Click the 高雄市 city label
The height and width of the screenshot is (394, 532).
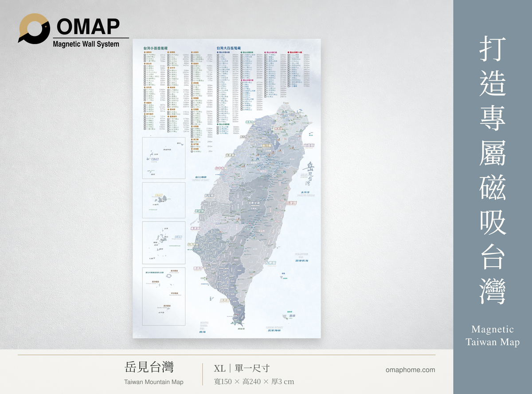199,268
